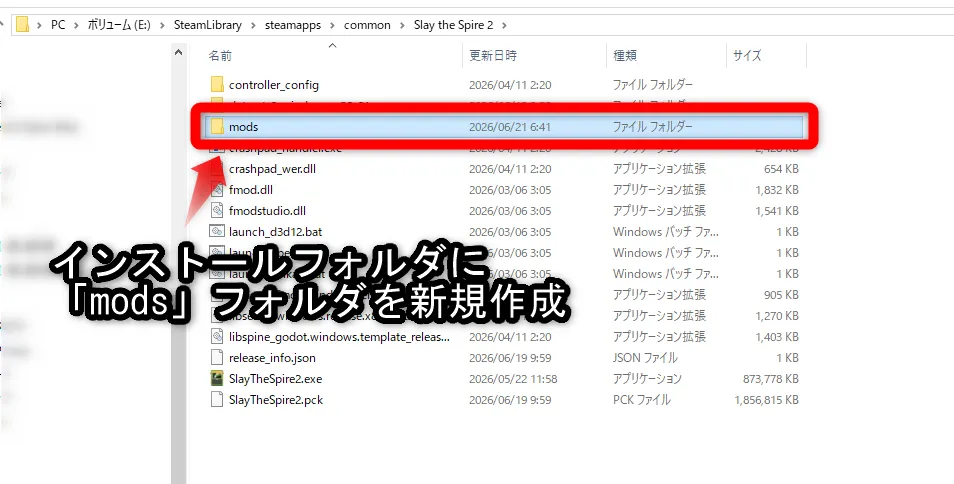Expand chevron after PC breadcrumb
Image resolution: width=954 pixels, height=484 pixels.
click(77, 25)
